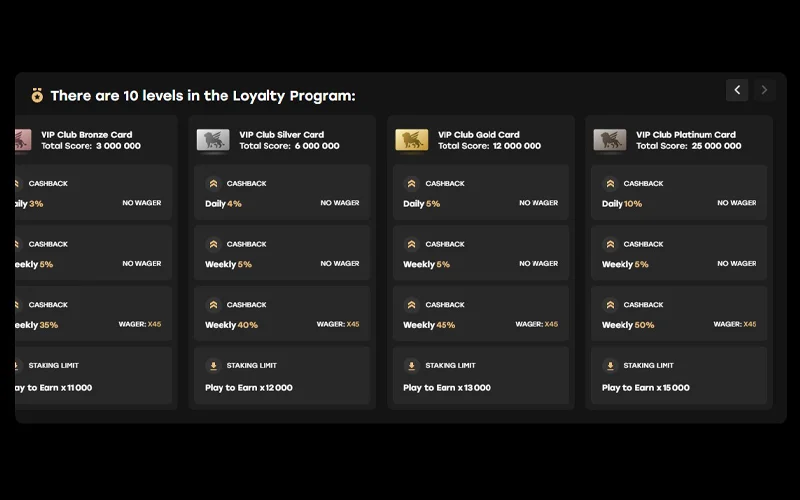The width and height of the screenshot is (800, 500).
Task: Click the Silver Card staking limit download icon
Action: (214, 365)
